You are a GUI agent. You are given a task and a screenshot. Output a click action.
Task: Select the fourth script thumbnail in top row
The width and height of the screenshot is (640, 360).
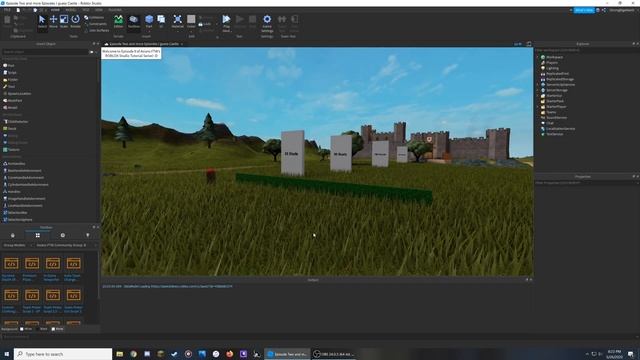click(73, 264)
